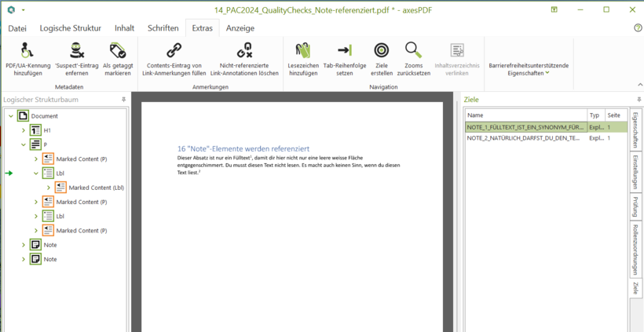
Task: Select the NOTE_2 destination row
Action: 523,138
